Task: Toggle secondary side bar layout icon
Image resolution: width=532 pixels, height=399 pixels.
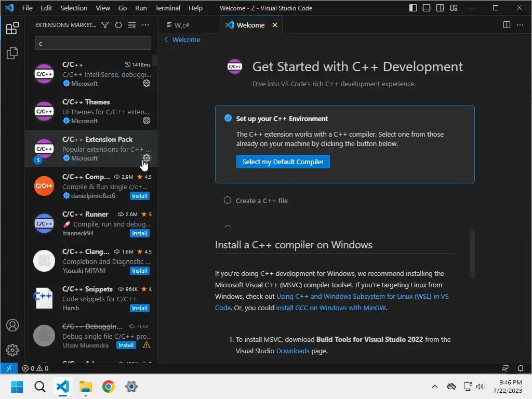Action: click(440, 8)
